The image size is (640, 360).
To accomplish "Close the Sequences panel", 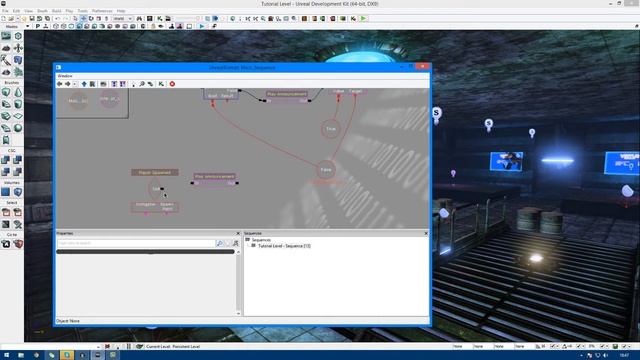I will coord(426,233).
